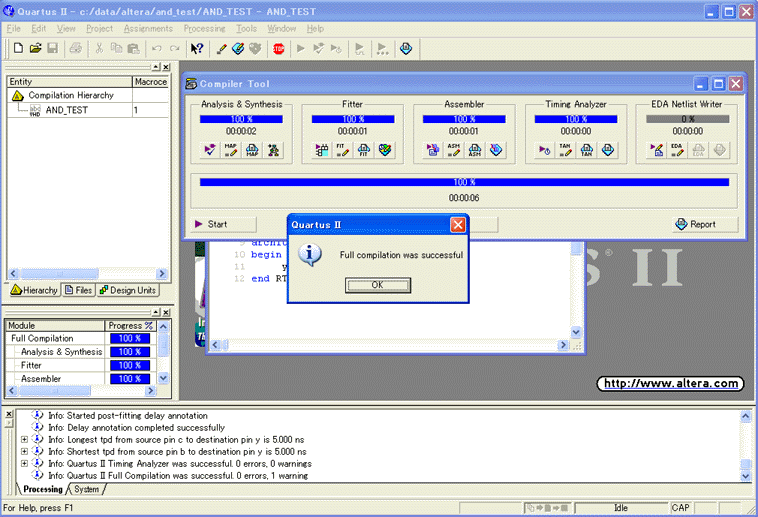Open Assembler settings icon

(454, 150)
